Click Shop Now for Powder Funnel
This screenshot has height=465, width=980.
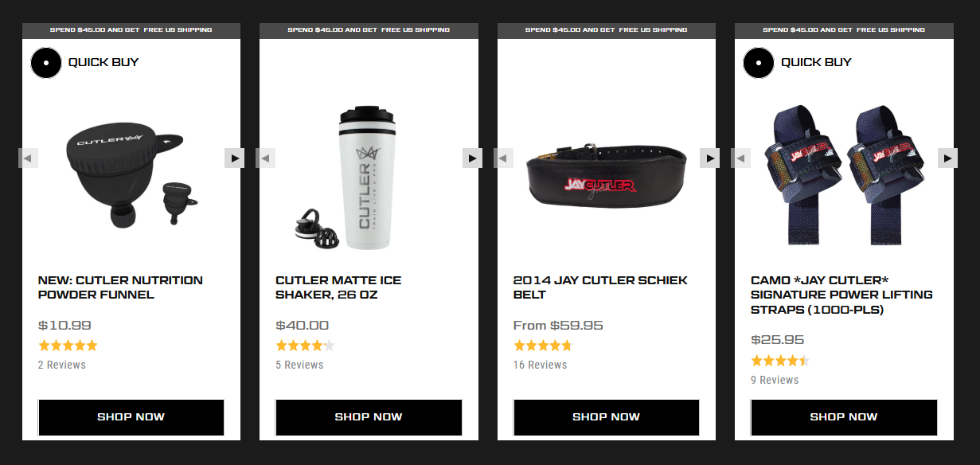click(x=131, y=417)
